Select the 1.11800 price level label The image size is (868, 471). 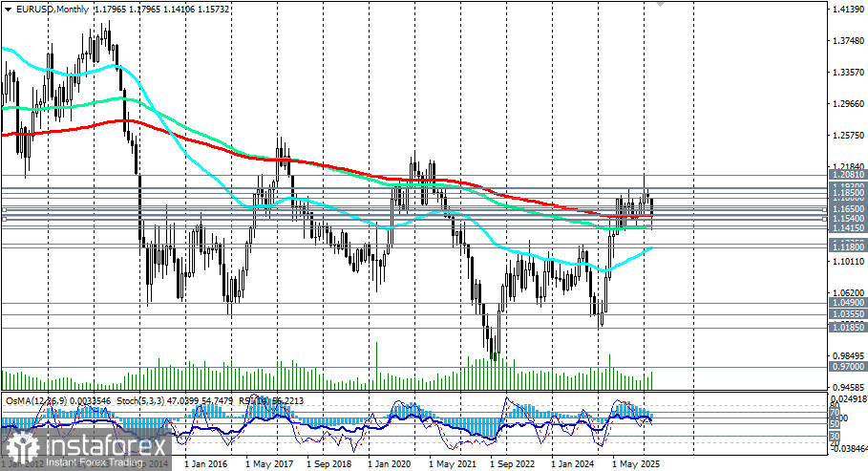coord(848,246)
